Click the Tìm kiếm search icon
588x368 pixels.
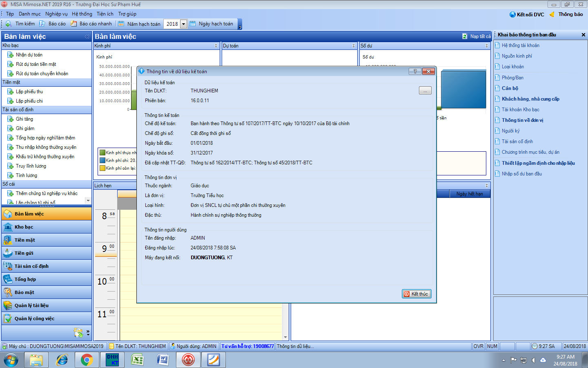coord(9,24)
